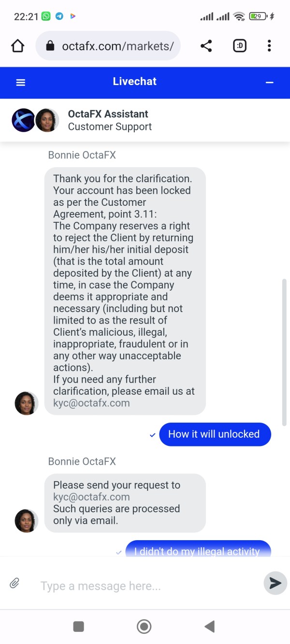Tap the agent photo in the chat header

(47, 120)
